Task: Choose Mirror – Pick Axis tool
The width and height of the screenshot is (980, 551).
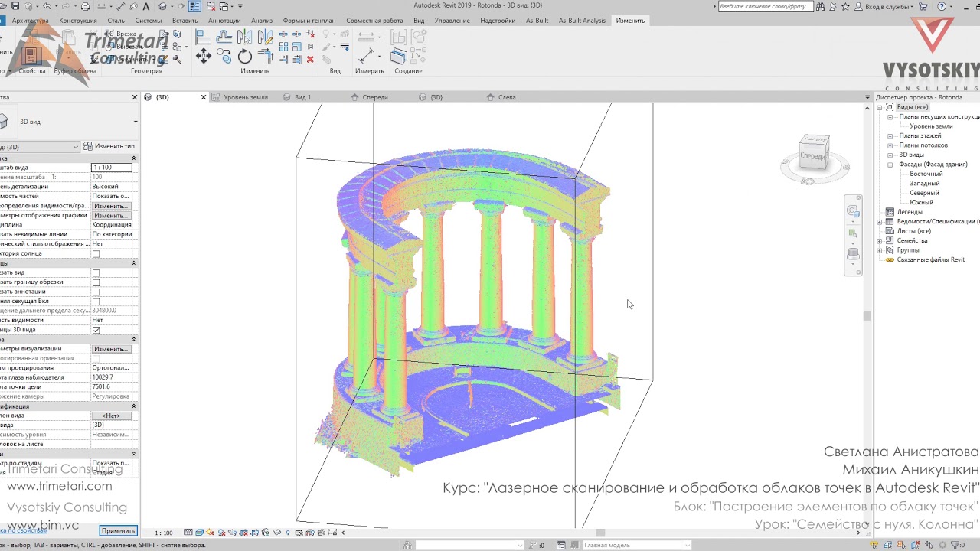Action: [245, 37]
